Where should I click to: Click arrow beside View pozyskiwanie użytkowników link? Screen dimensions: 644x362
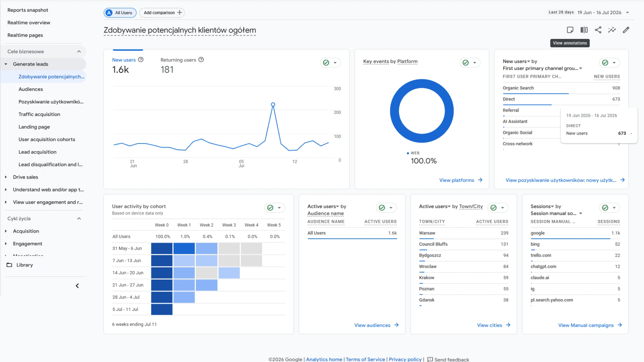point(623,180)
